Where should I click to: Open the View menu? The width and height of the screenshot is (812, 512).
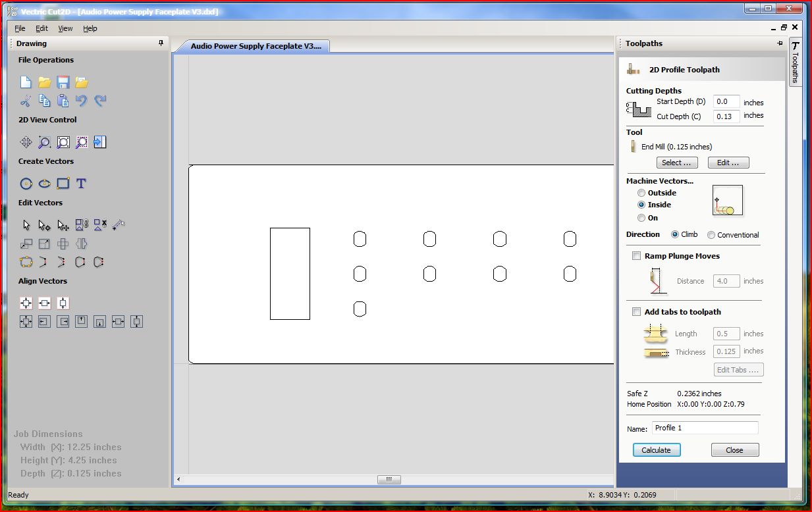click(x=65, y=28)
